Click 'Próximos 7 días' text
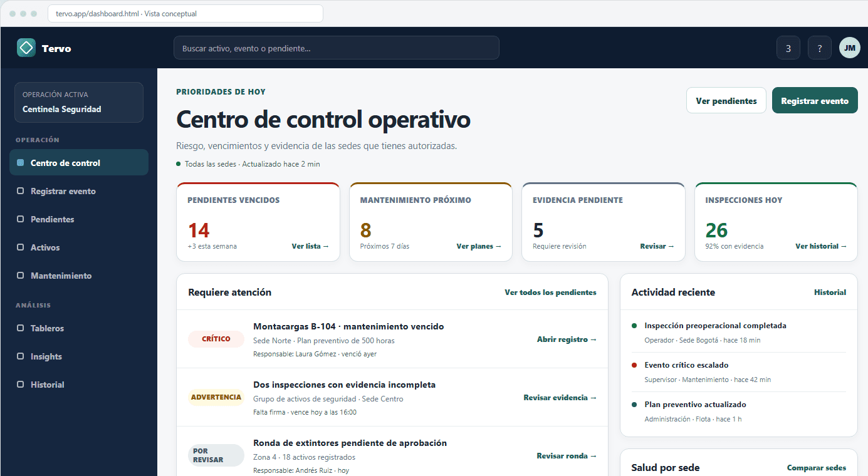This screenshot has height=476, width=868. pos(385,246)
